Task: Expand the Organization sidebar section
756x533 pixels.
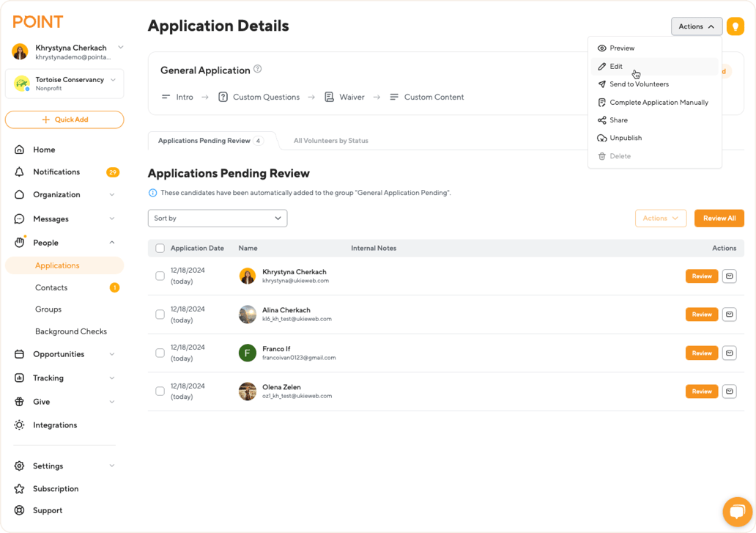Action: click(56, 195)
